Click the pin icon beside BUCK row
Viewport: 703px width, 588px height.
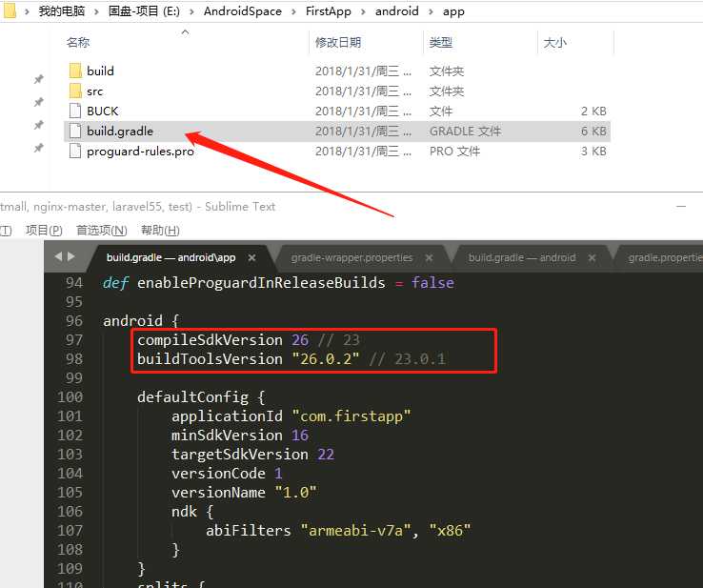(39, 102)
